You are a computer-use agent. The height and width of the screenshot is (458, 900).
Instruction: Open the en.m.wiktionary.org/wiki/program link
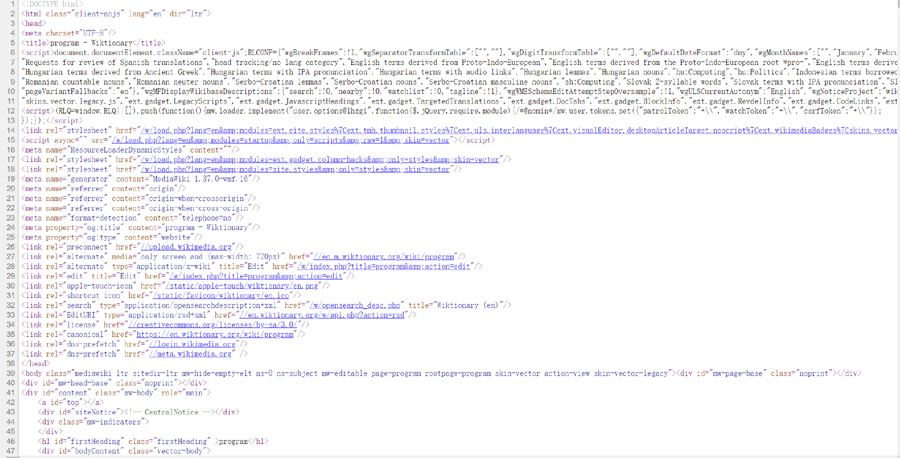385,257
